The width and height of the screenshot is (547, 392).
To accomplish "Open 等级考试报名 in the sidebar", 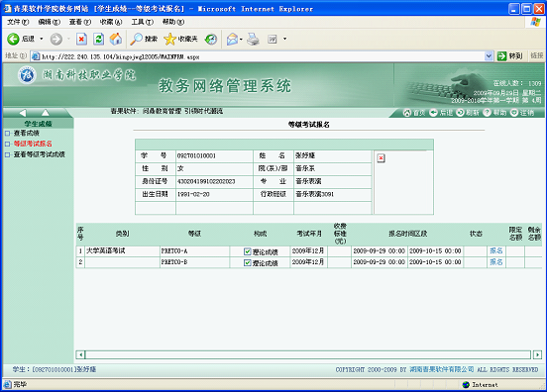I will [33, 144].
